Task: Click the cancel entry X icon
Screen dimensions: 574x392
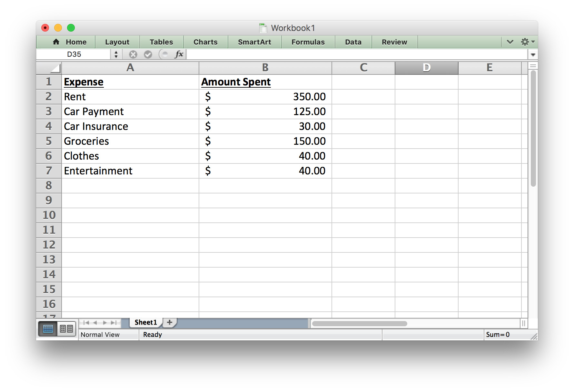Action: [133, 54]
